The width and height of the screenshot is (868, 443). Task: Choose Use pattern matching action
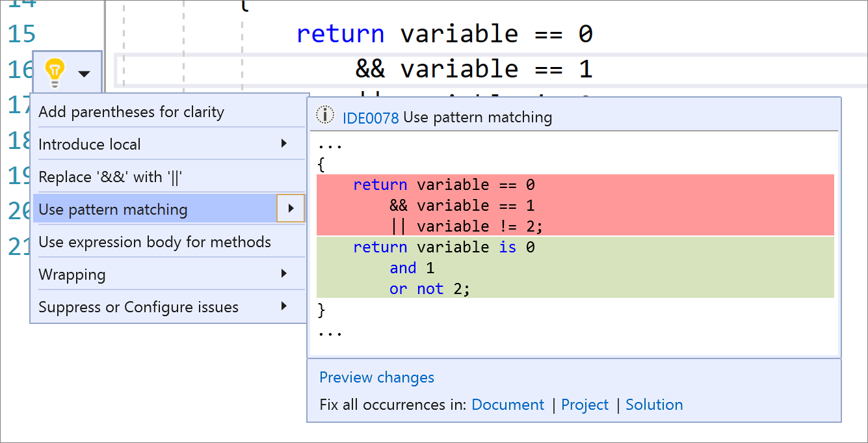[x=155, y=209]
